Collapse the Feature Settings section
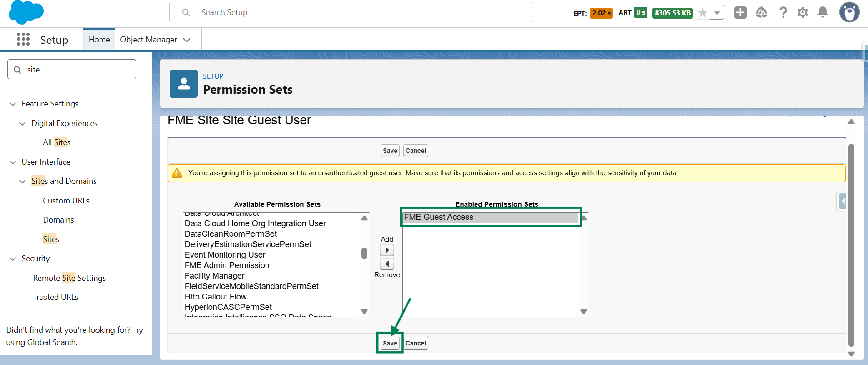Image resolution: width=868 pixels, height=365 pixels. pos(13,104)
